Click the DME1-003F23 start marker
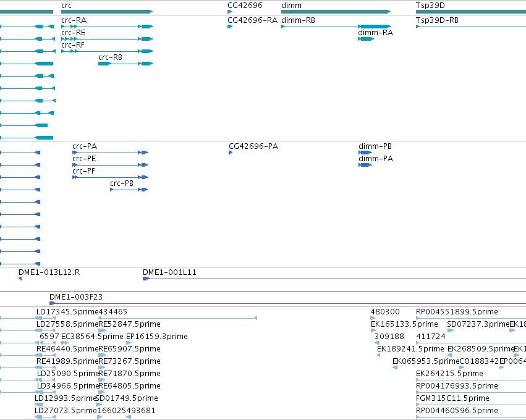The height and width of the screenshot is (420, 526). pyautogui.click(x=52, y=303)
